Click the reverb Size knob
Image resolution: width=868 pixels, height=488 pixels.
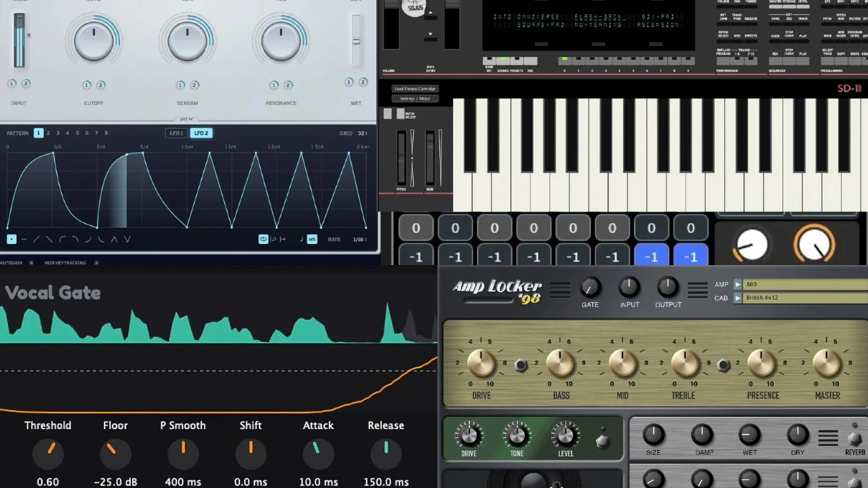pyautogui.click(x=653, y=435)
